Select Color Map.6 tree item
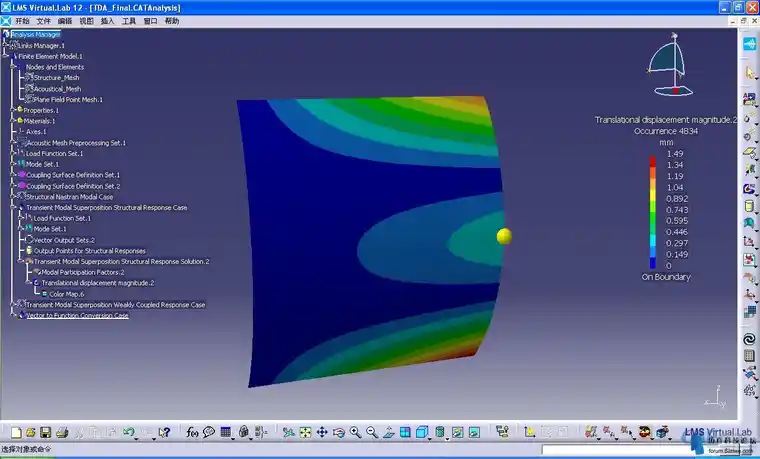This screenshot has height=459, width=760. click(x=66, y=294)
